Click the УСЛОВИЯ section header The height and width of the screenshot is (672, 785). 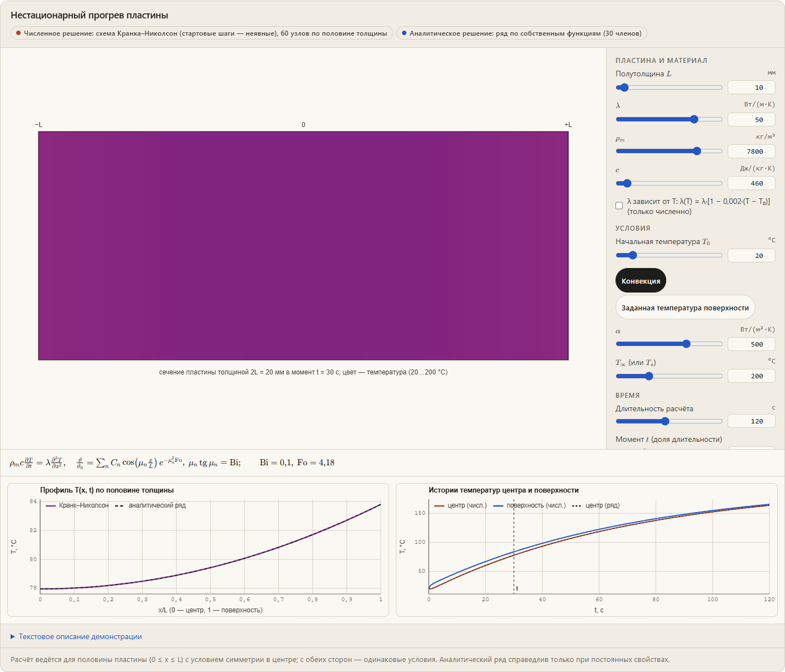coord(633,228)
